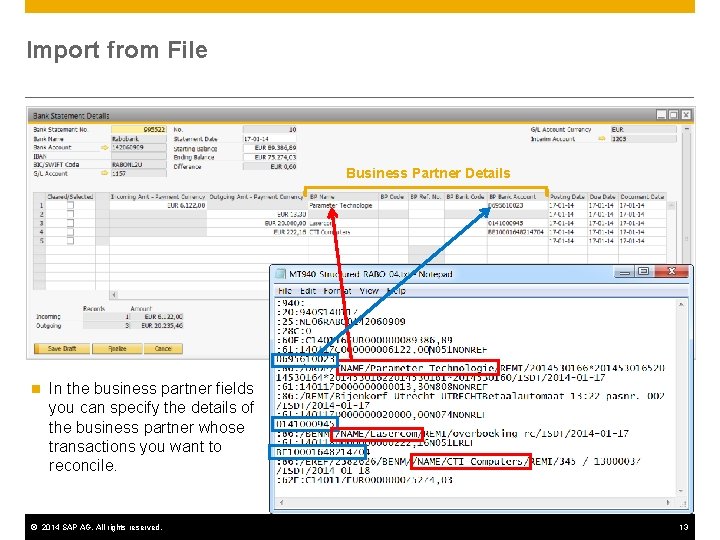Open the Help menu in Notepad
This screenshot has width=720, height=540.
click(x=396, y=291)
